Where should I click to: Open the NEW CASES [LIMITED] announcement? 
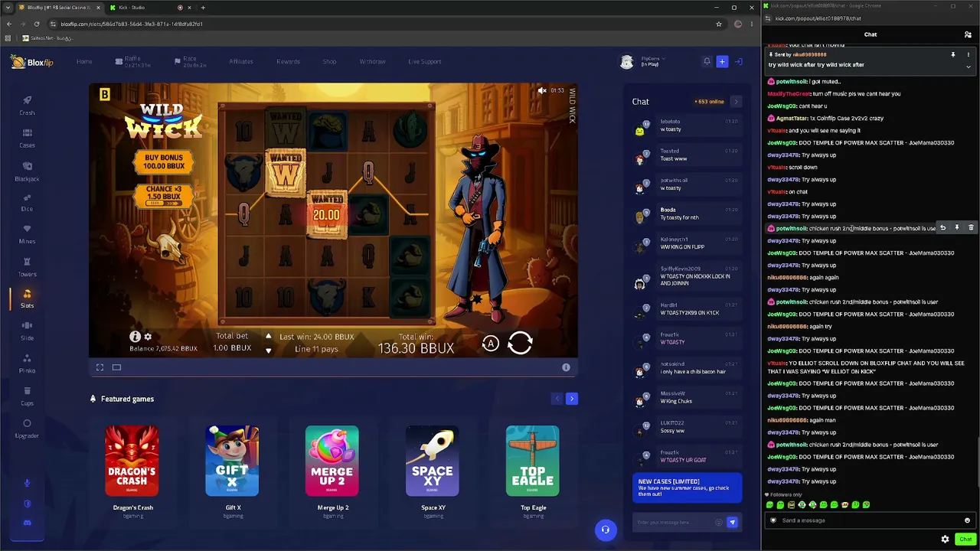point(688,488)
